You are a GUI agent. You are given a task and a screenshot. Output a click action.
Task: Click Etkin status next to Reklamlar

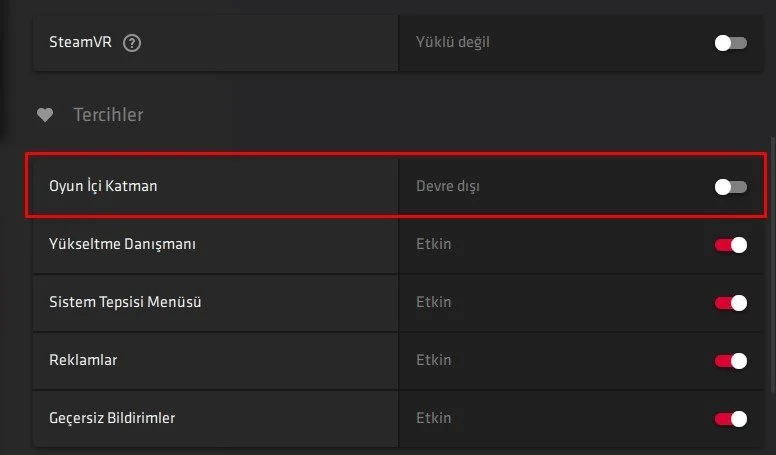[x=433, y=360]
